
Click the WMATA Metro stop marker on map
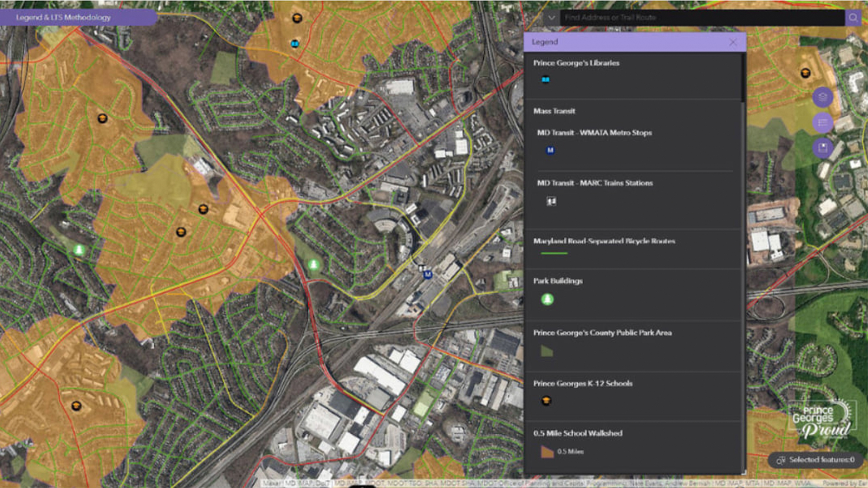(x=428, y=274)
